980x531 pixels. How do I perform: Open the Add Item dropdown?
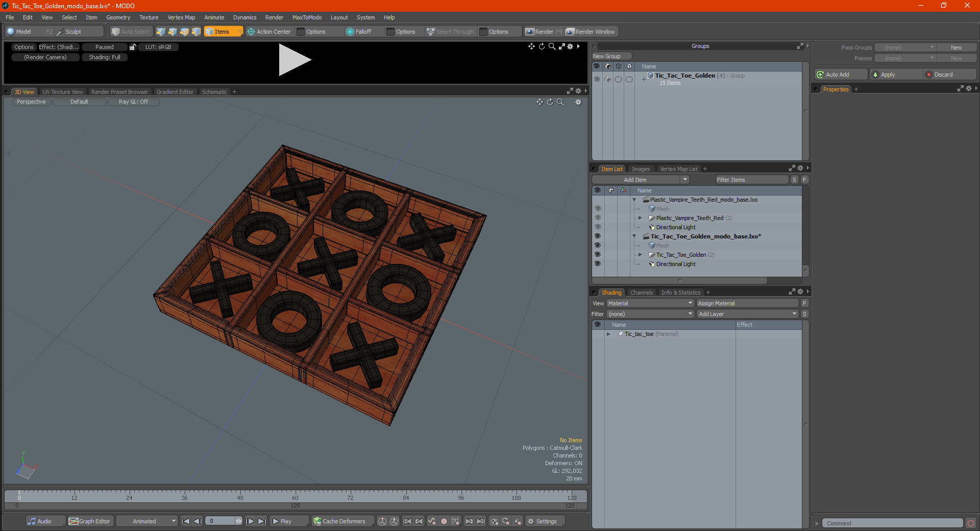[641, 180]
